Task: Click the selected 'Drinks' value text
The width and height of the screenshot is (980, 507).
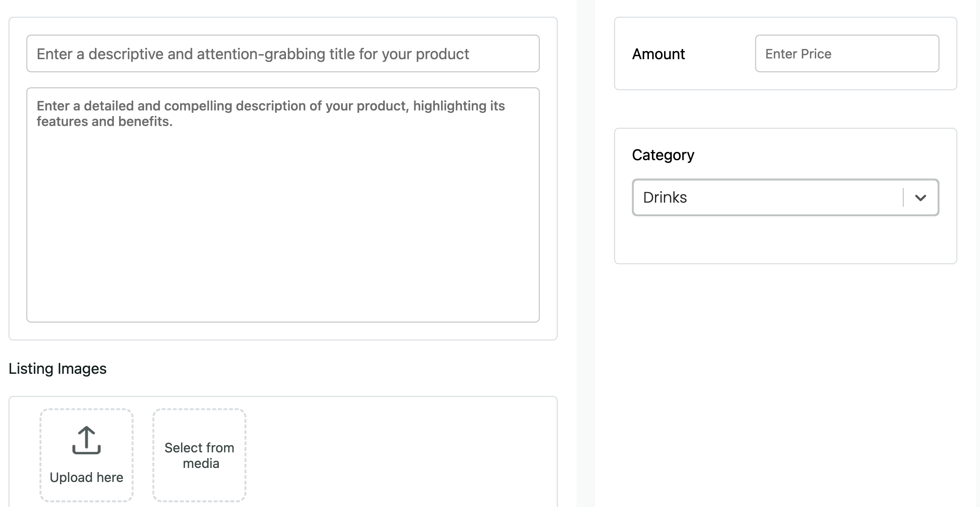Action: 664,198
